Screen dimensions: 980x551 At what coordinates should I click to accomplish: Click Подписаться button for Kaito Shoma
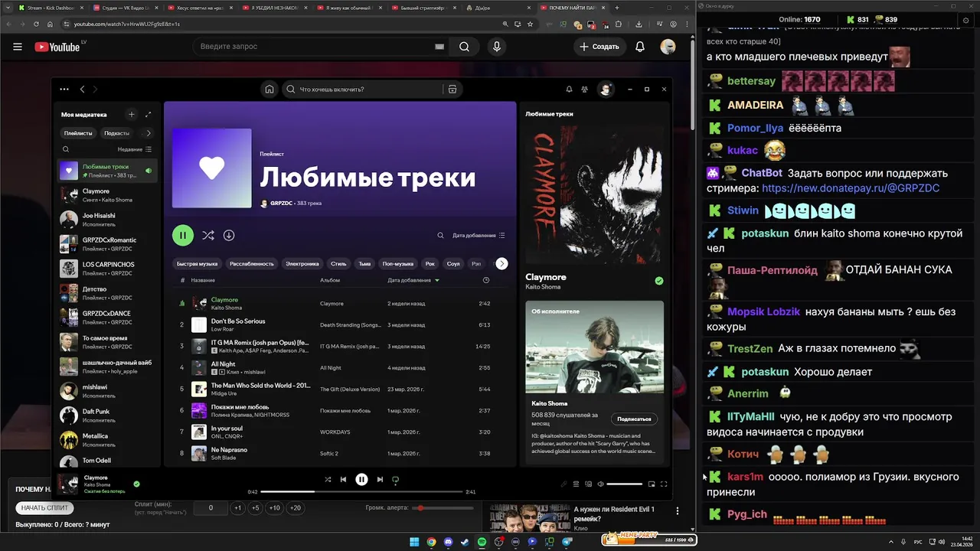(x=634, y=419)
